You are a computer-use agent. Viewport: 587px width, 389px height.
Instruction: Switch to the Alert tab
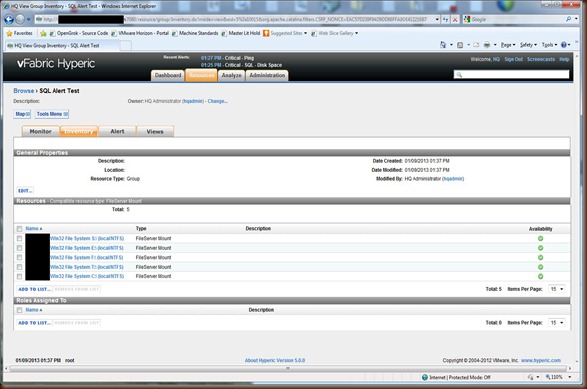coord(117,131)
